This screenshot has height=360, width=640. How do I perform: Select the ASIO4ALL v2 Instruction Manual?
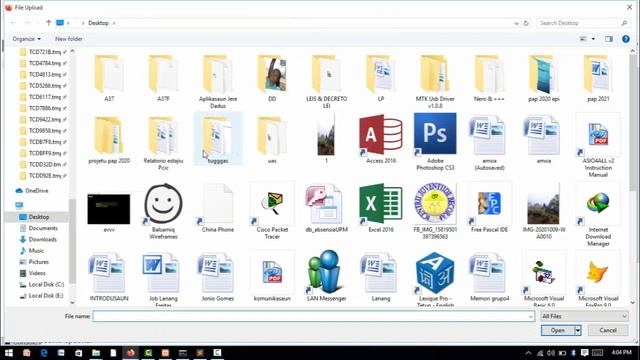[x=598, y=146]
